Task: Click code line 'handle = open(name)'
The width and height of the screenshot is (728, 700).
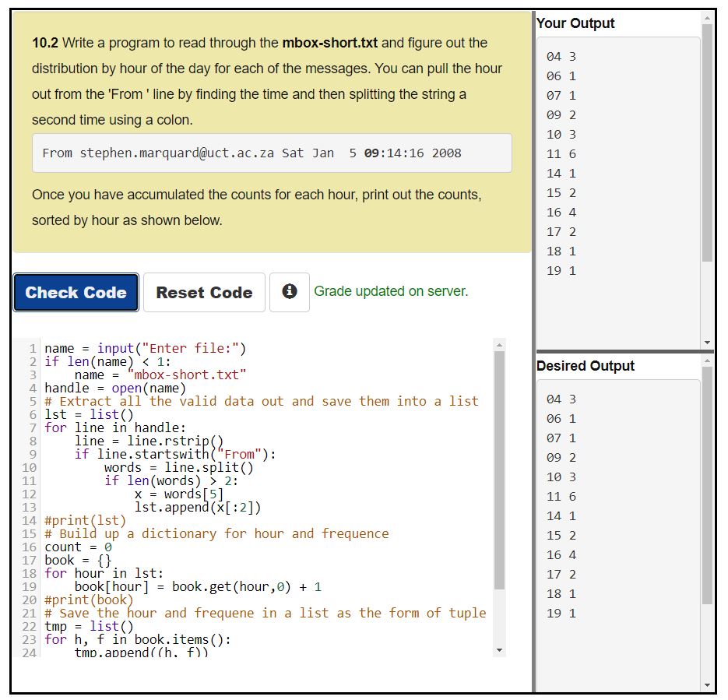Action: (115, 388)
